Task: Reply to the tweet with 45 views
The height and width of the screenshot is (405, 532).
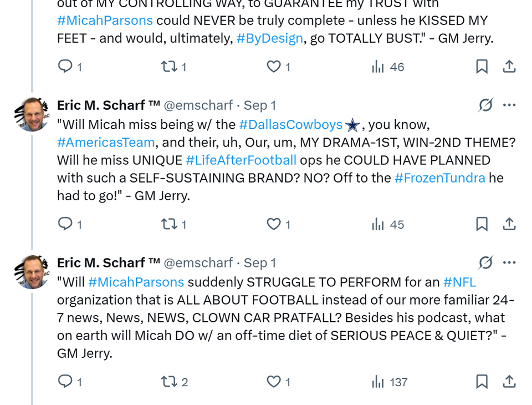Action: pyautogui.click(x=65, y=225)
